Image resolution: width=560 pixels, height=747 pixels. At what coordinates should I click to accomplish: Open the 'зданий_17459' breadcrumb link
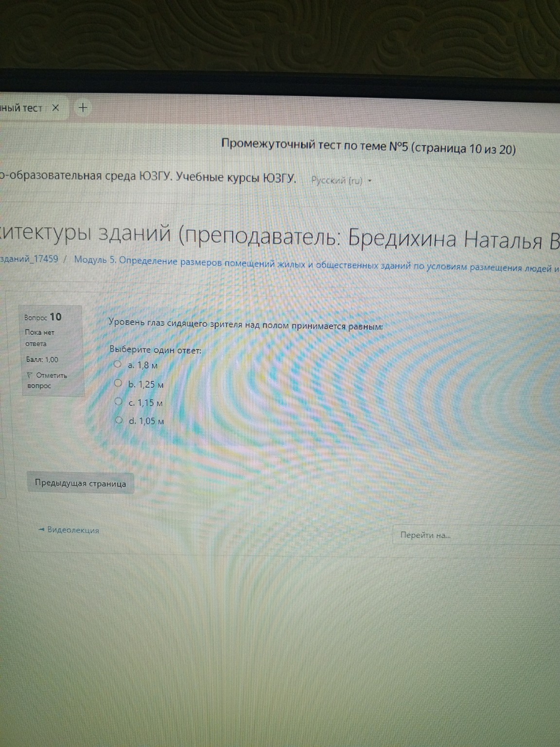[28, 259]
